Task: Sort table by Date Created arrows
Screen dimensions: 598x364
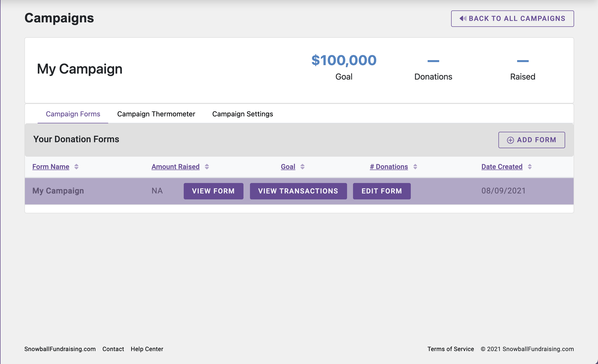Action: (x=530, y=167)
